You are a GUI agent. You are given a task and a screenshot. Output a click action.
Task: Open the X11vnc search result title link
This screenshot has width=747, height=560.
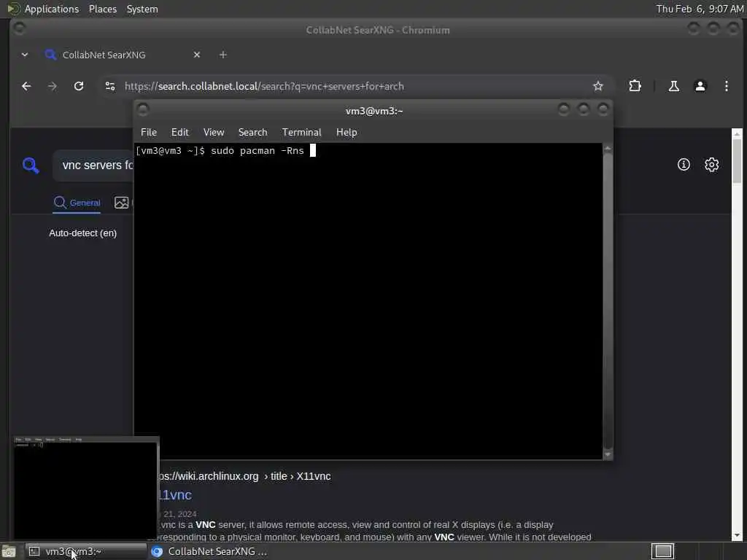click(175, 495)
